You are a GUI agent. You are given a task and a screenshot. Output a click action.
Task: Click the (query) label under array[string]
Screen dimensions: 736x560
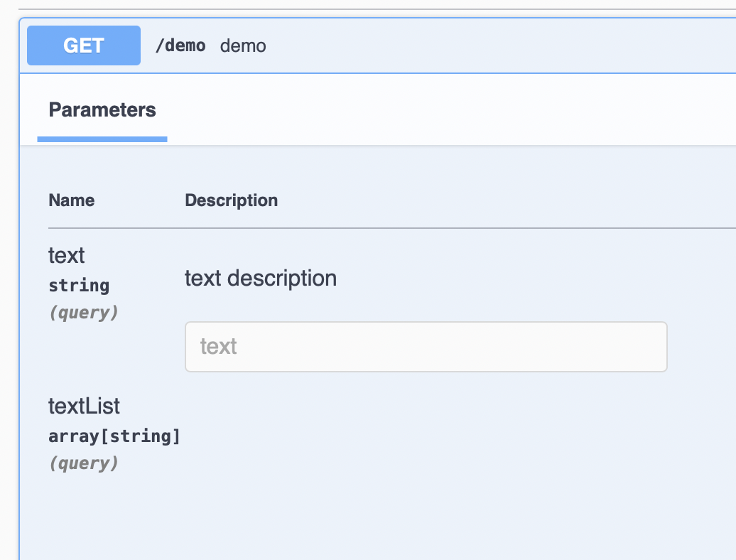tap(83, 463)
